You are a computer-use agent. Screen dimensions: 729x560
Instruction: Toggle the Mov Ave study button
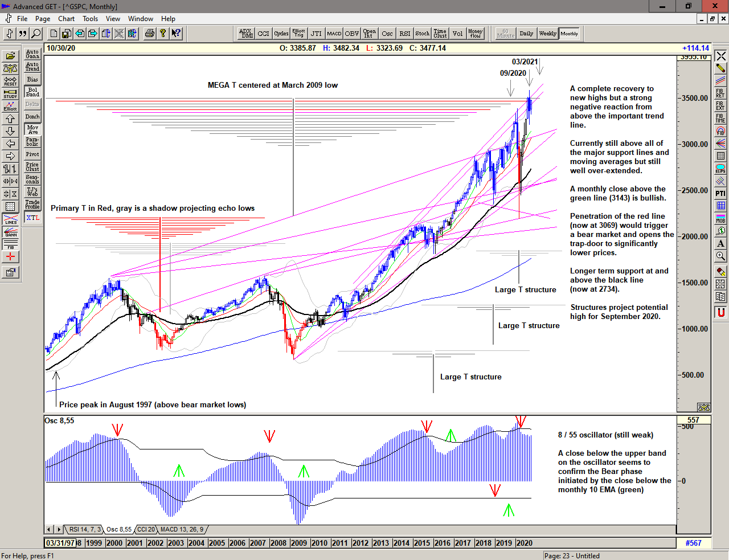(x=32, y=130)
